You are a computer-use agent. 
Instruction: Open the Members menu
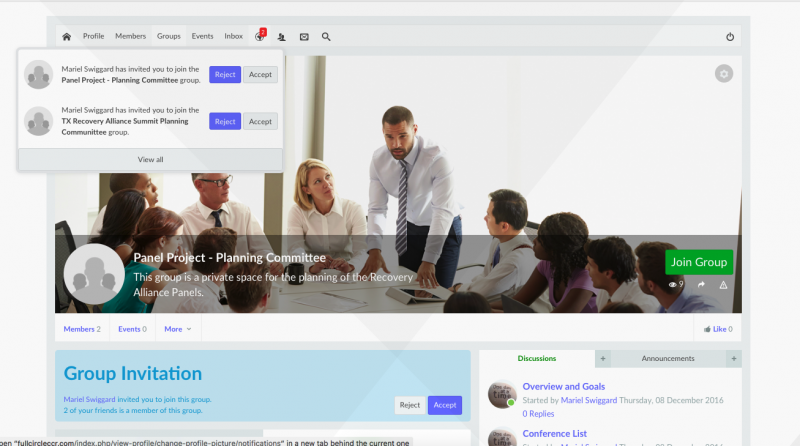tap(131, 36)
